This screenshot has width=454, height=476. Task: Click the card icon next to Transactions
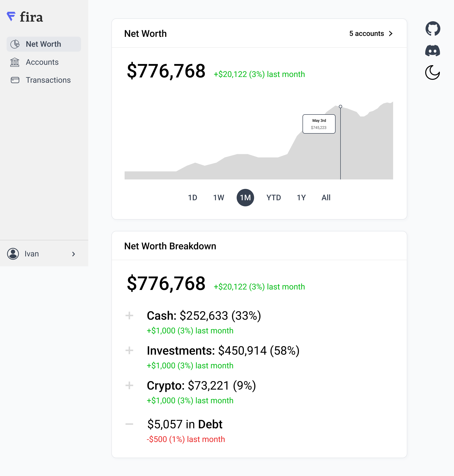click(x=15, y=80)
